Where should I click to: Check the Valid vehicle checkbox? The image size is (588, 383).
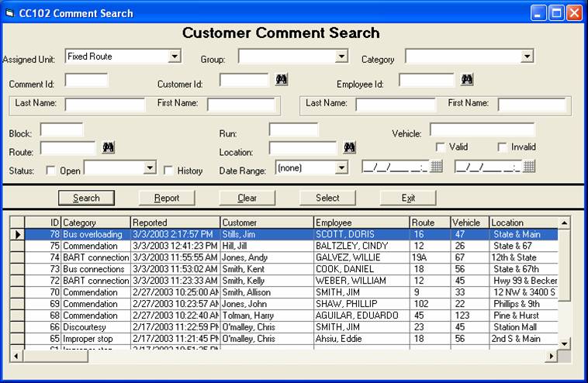coord(440,147)
